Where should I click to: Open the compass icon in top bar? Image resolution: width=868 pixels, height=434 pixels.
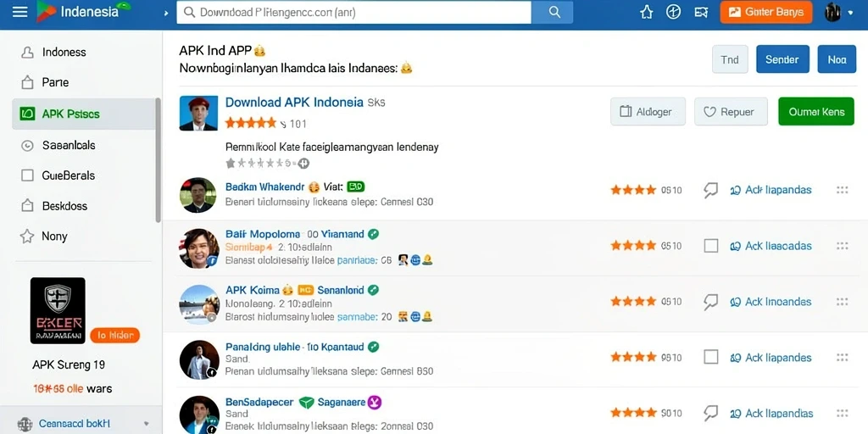(x=673, y=12)
